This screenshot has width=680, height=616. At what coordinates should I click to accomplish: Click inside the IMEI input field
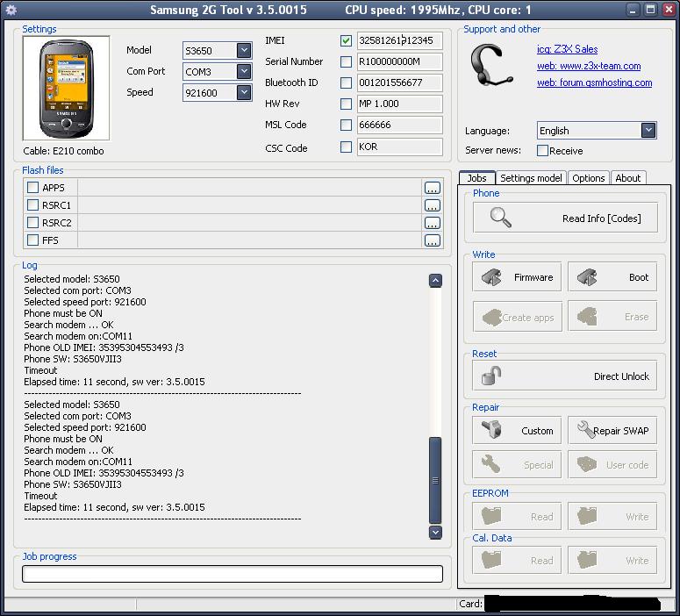(x=399, y=40)
